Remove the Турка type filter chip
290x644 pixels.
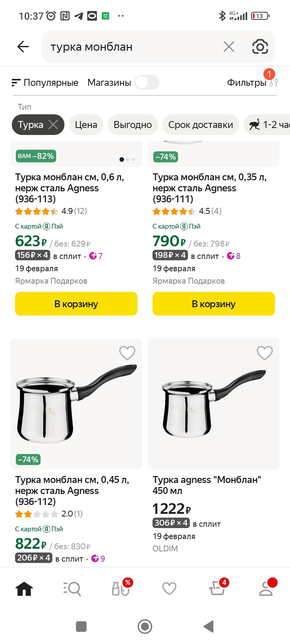pyautogui.click(x=53, y=125)
